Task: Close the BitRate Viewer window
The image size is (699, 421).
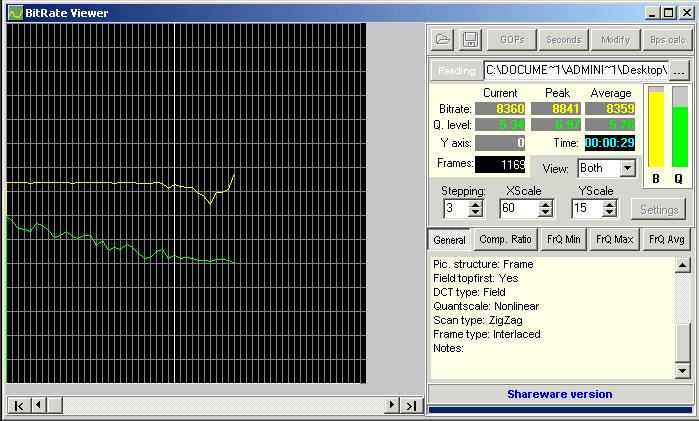Action: tap(686, 12)
